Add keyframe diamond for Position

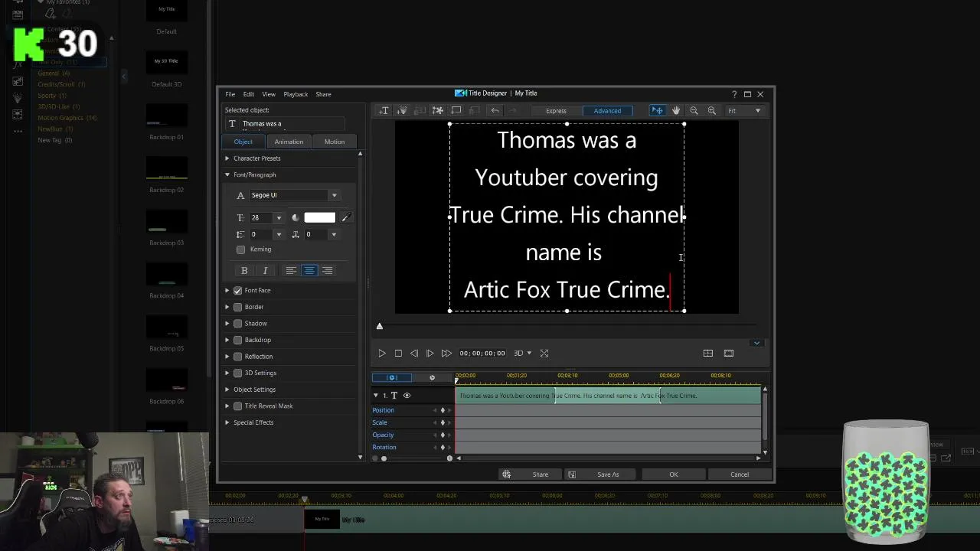(x=442, y=410)
